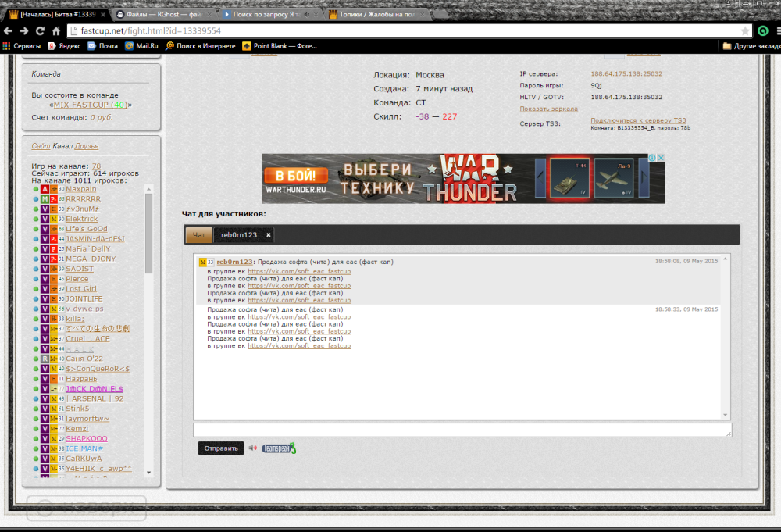Open the Яндекс bookmark
781x532 pixels.
[64, 46]
